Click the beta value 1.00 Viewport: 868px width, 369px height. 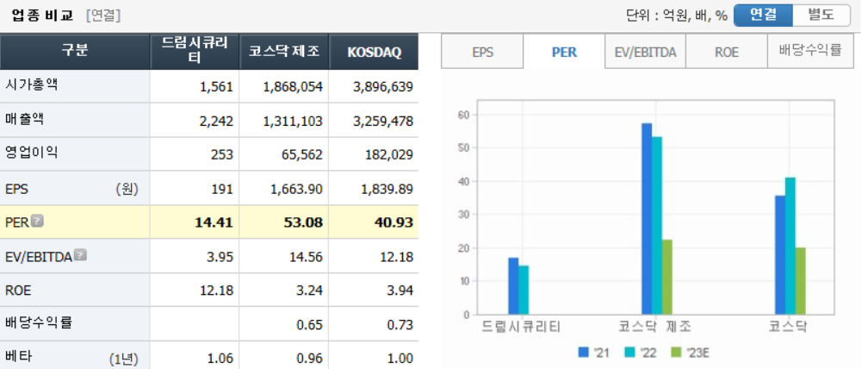[x=399, y=359]
